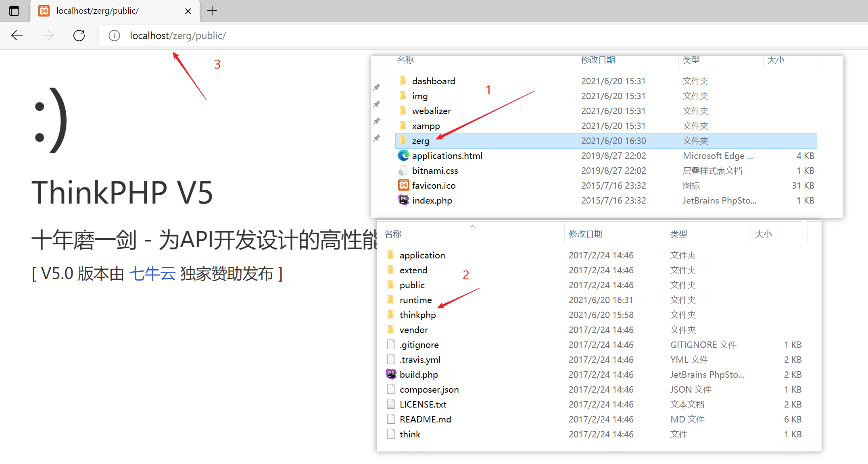Select the thinkphp folder entry
The height and width of the screenshot is (464, 868).
click(417, 315)
